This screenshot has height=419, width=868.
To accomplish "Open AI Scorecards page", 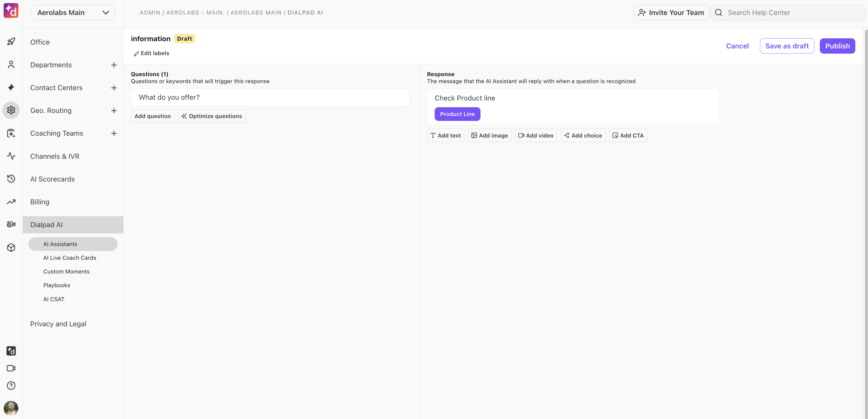I will tap(53, 179).
